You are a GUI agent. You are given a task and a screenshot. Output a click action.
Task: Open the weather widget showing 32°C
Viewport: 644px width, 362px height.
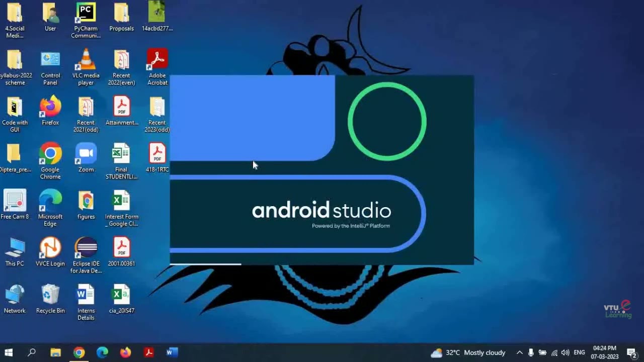468,352
